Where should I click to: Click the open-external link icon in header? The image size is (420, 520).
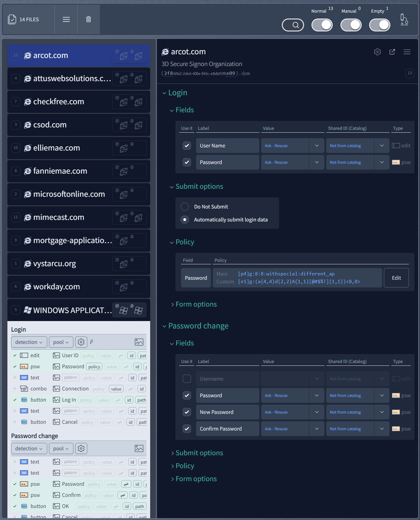tap(392, 52)
